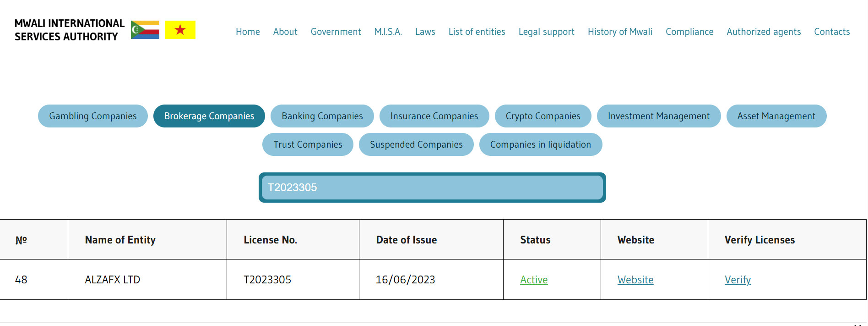868x326 pixels.
Task: Select the Gambling Companies filter
Action: coord(93,116)
